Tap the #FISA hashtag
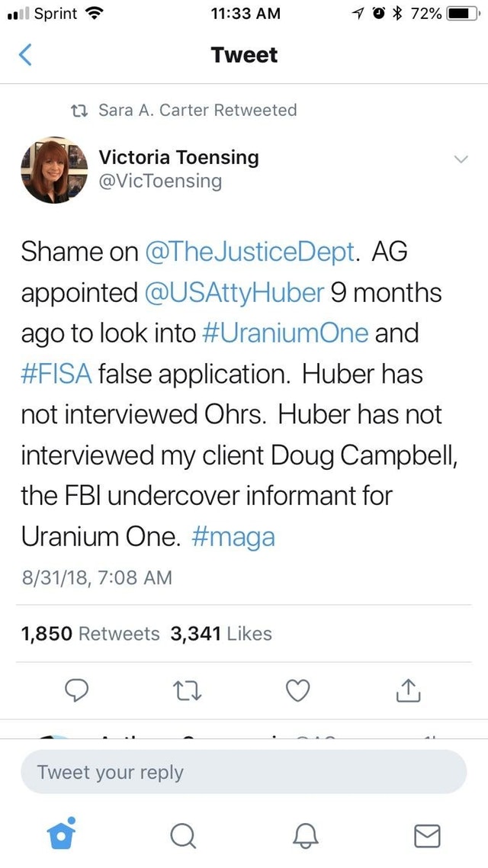 [x=56, y=375]
